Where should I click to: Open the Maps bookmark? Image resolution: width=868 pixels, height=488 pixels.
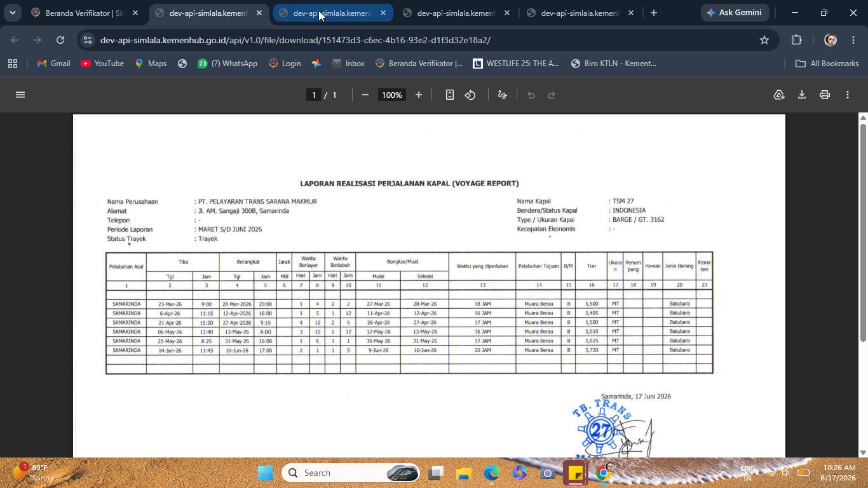pos(151,64)
